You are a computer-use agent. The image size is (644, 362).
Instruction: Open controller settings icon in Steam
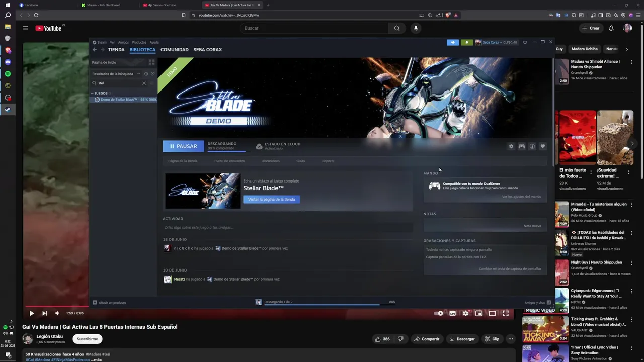[x=522, y=146]
